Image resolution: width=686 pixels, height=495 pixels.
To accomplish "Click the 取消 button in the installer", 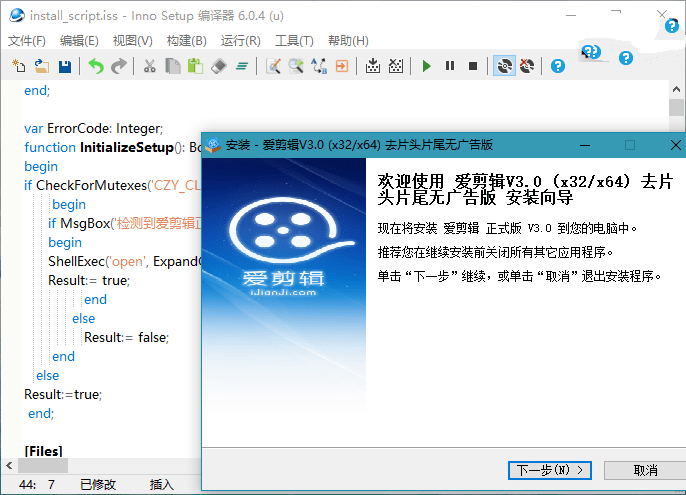I will point(645,470).
